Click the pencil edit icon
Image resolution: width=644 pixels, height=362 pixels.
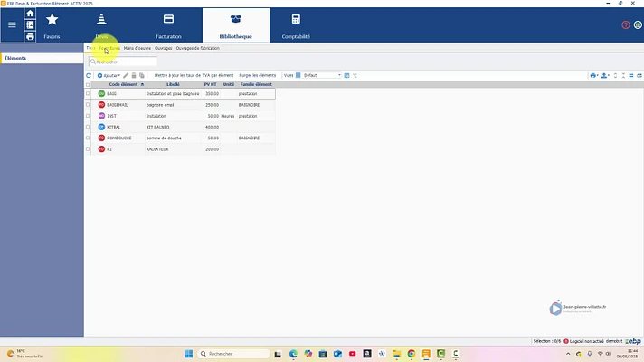coord(126,76)
